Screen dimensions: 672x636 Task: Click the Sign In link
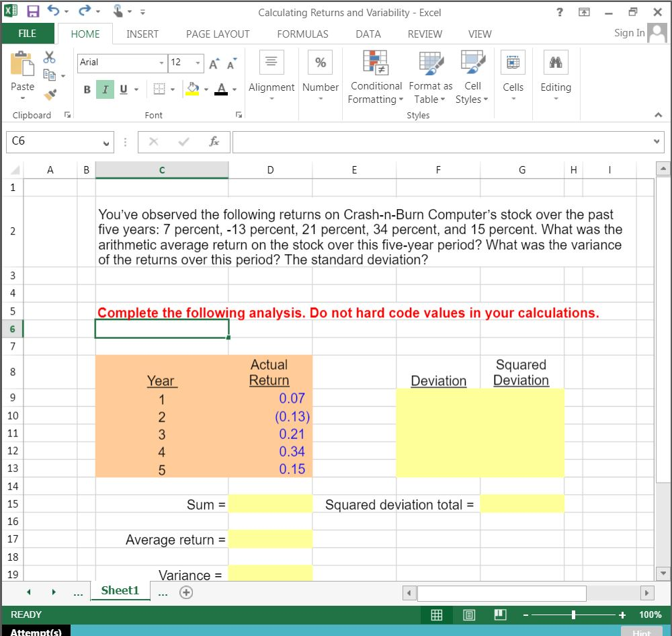point(628,32)
